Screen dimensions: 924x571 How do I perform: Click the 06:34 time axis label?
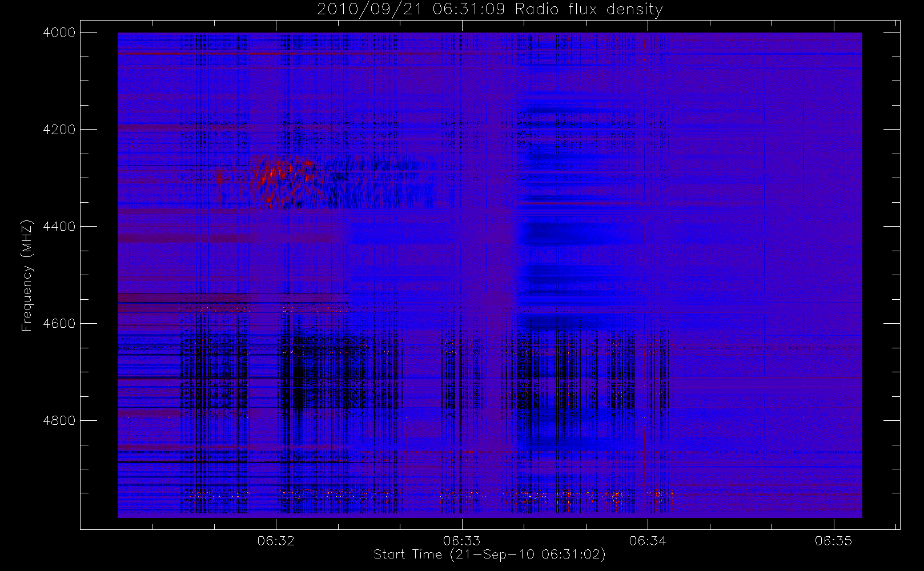click(648, 541)
